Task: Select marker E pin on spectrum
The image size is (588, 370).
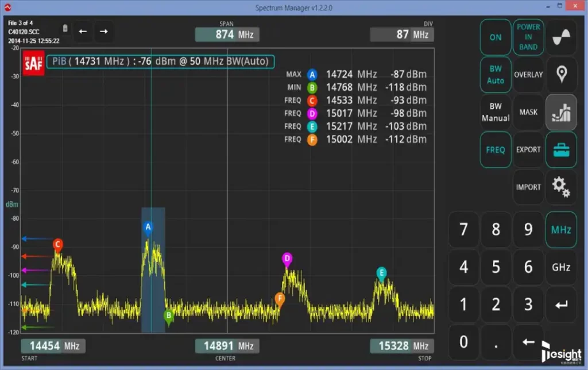Action: [381, 273]
